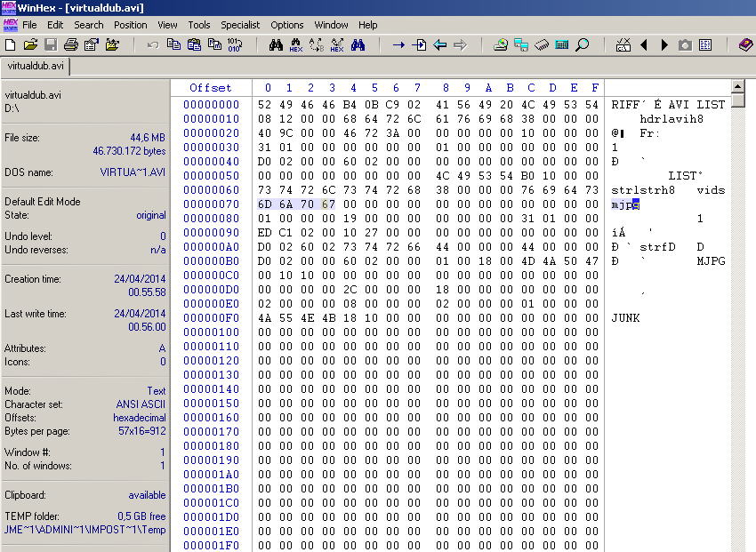Click the Find Text binoculars icon
Screen dimensions: 756x552
[276, 45]
